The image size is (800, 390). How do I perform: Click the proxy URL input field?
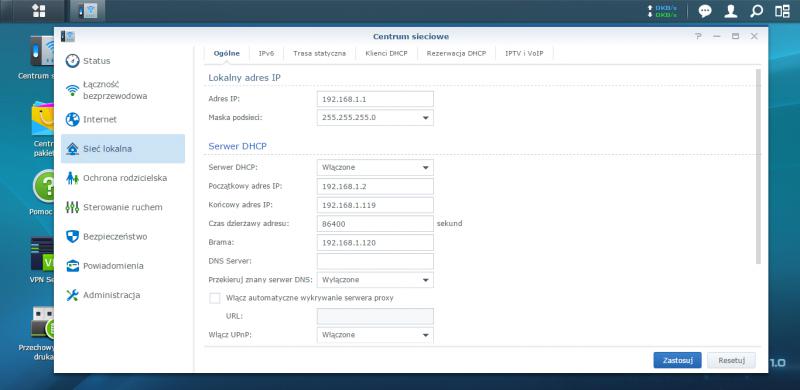pyautogui.click(x=375, y=316)
